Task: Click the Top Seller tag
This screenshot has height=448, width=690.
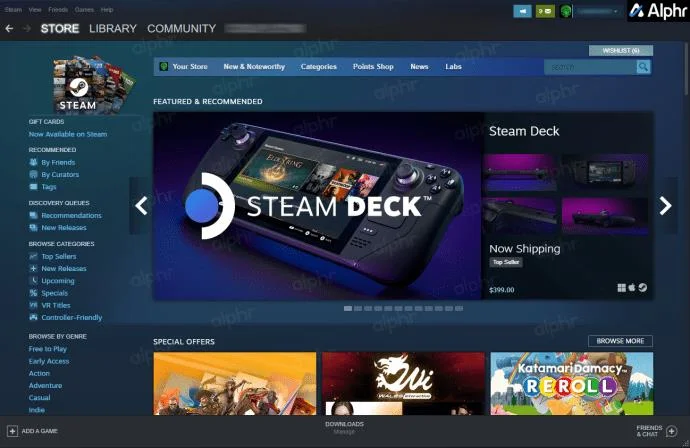Action: point(506,262)
